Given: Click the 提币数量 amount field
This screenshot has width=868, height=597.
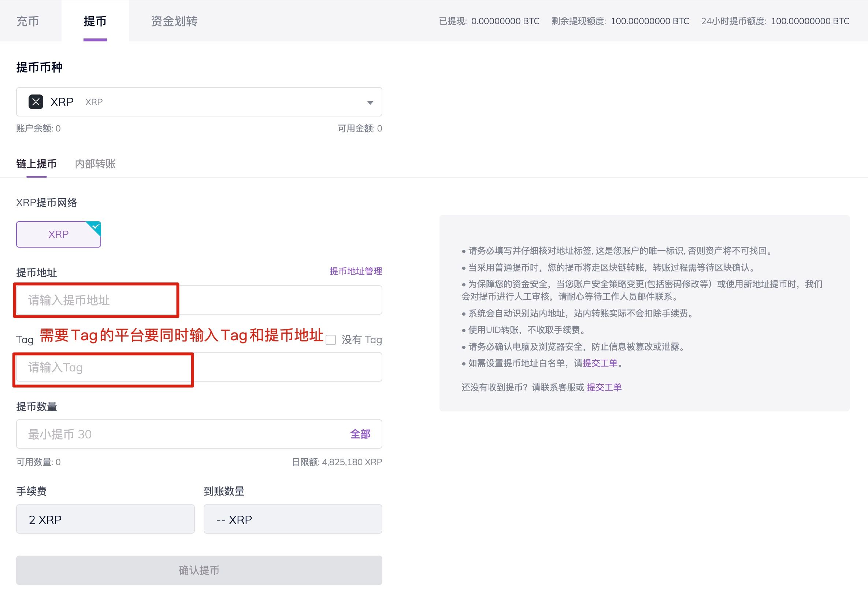Looking at the screenshot, I should tap(179, 434).
